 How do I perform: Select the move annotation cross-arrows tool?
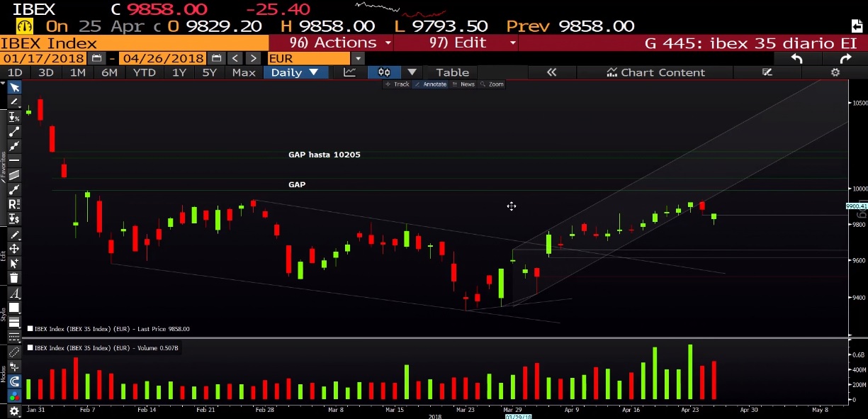pos(14,249)
